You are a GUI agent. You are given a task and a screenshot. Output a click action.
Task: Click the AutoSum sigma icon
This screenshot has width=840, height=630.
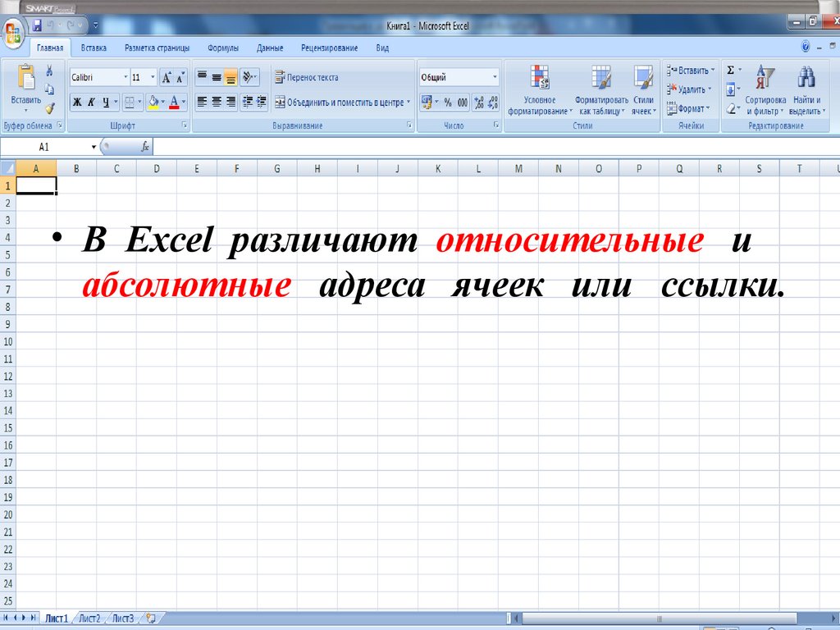[731, 71]
